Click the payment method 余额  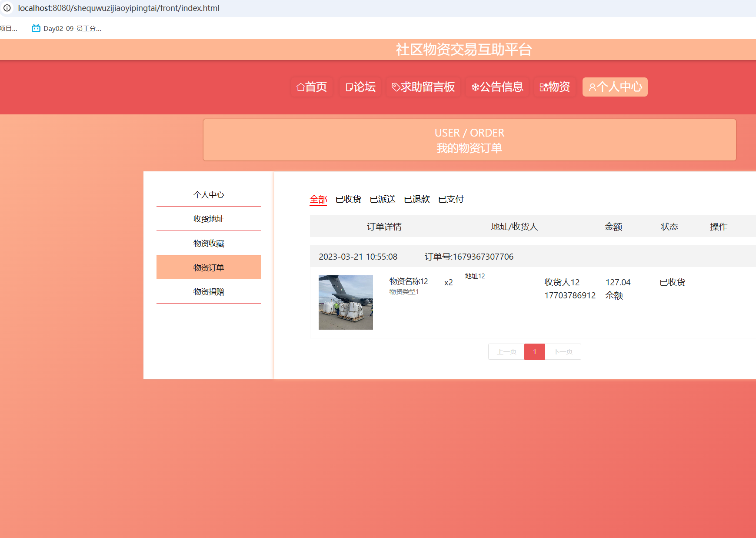pyautogui.click(x=614, y=295)
